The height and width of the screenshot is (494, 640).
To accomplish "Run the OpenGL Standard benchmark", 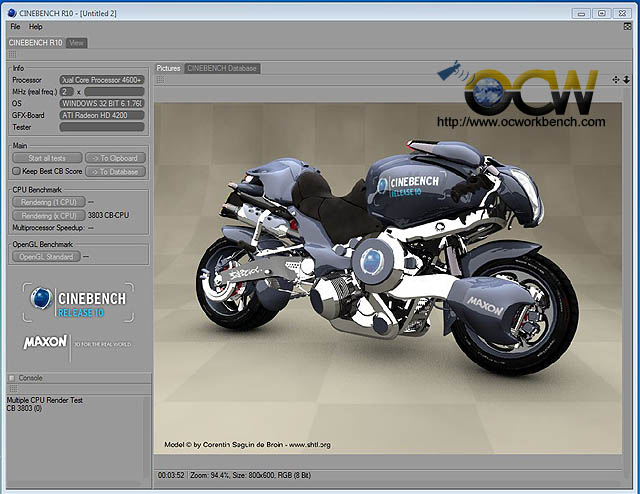I will coord(46,257).
